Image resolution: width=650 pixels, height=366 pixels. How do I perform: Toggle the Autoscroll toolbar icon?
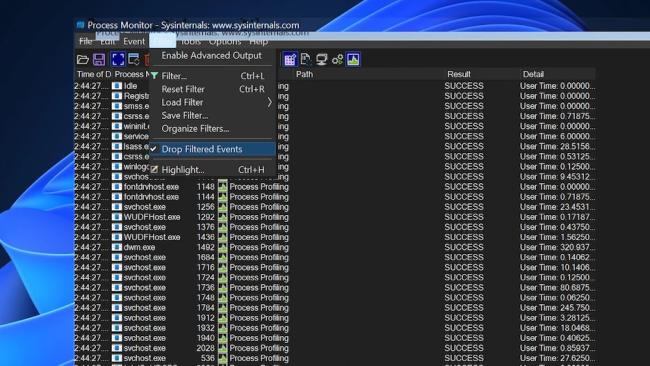(134, 59)
